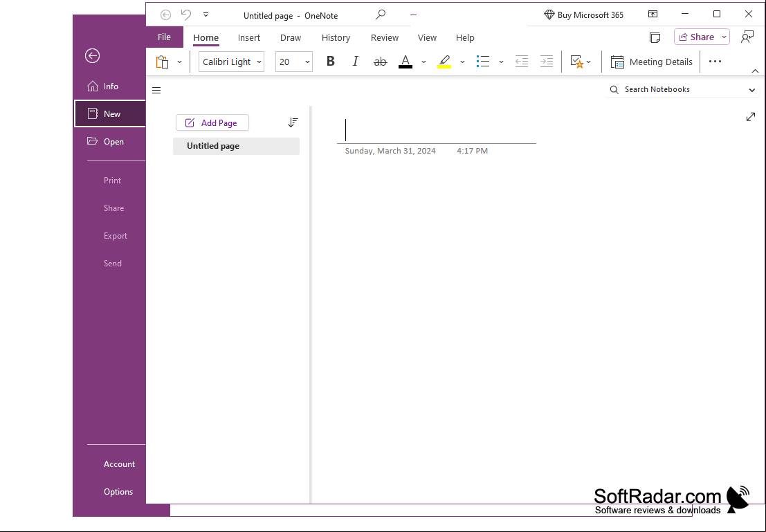Viewport: 766px width, 532px height.
Task: Expand the bullet library arrow
Action: (x=501, y=62)
